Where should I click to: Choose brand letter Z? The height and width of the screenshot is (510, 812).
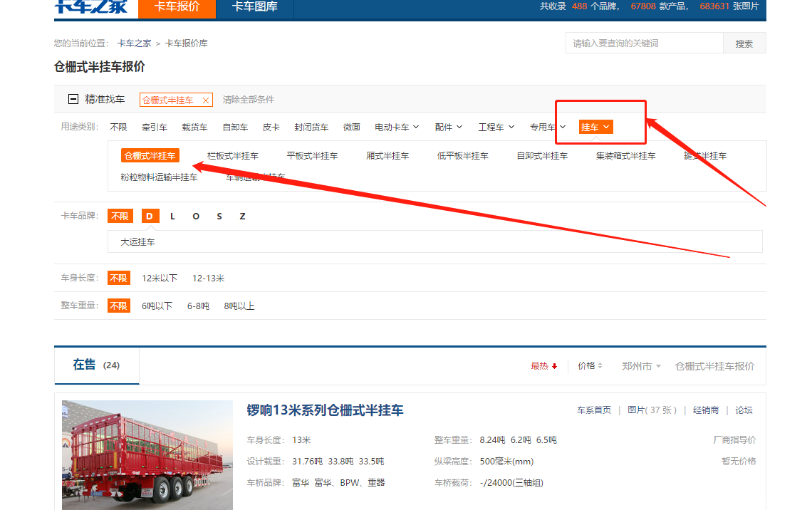point(242,216)
